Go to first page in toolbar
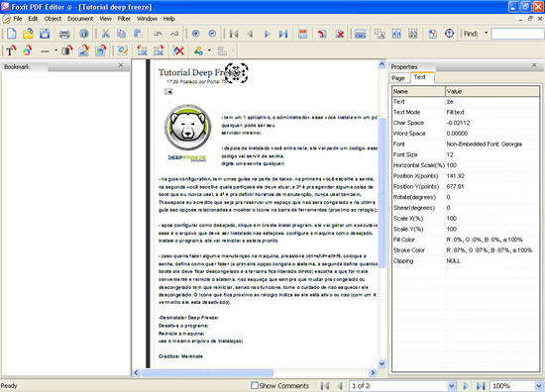 coord(234,34)
